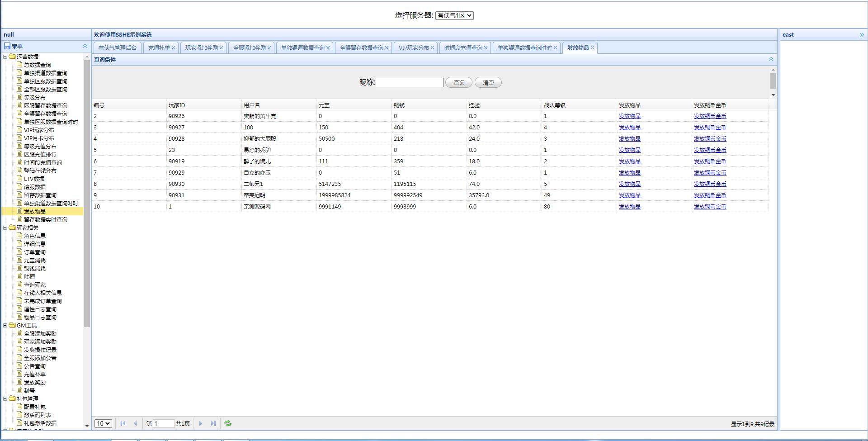
Task: Close the VIP玩家分布 tab
Action: click(x=432, y=48)
